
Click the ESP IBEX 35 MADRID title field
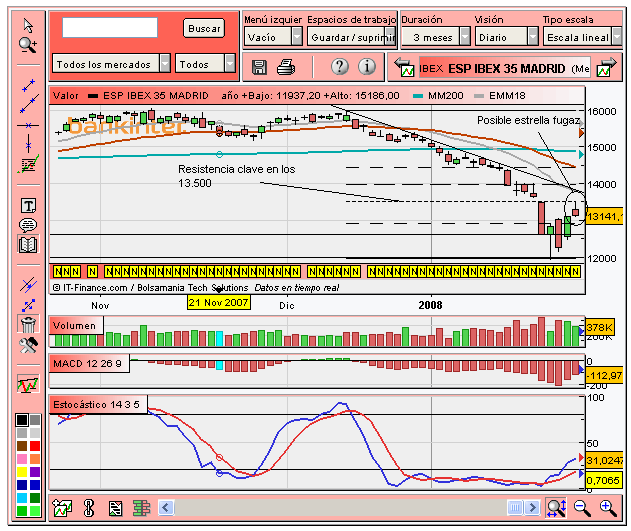click(x=505, y=68)
